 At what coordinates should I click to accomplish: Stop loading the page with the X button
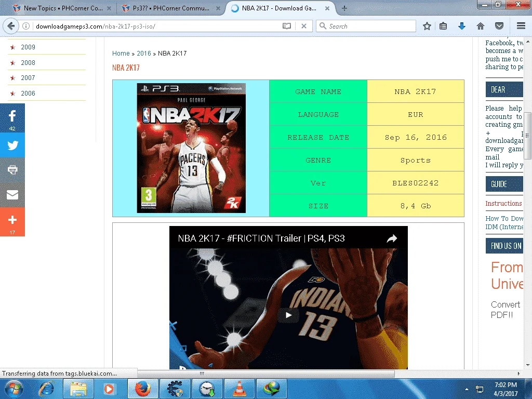[x=304, y=26]
